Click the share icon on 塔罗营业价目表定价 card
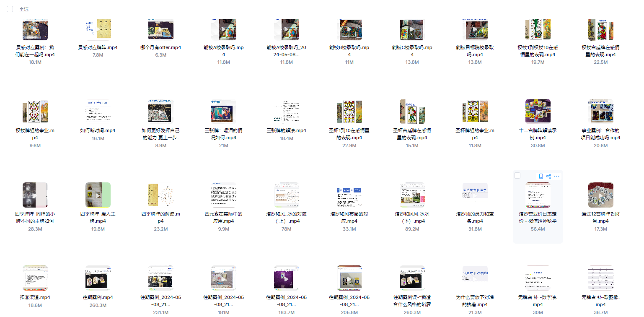This screenshot has width=644, height=317. [549, 176]
